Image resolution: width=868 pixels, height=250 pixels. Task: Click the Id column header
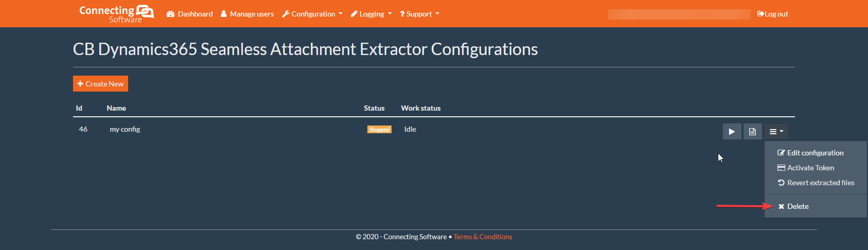[x=79, y=108]
